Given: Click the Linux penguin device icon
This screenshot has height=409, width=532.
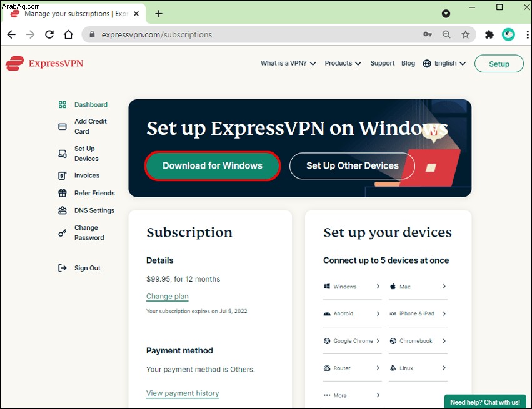Looking at the screenshot, I should pos(393,368).
